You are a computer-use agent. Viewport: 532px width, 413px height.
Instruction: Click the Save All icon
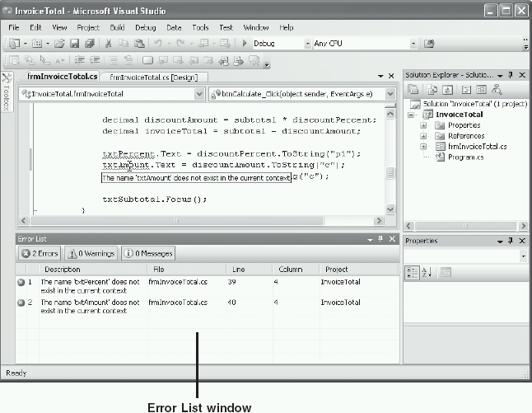click(90, 44)
